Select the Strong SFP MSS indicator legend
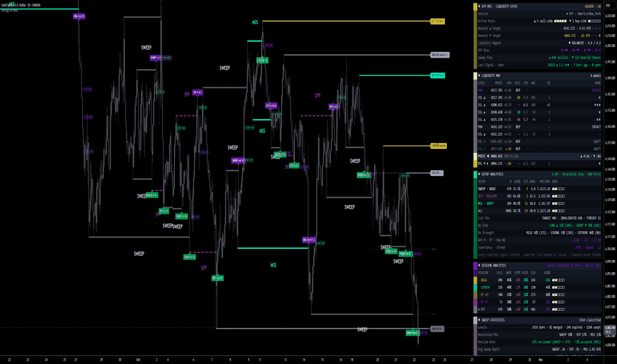617x364 pixels. 9,11
